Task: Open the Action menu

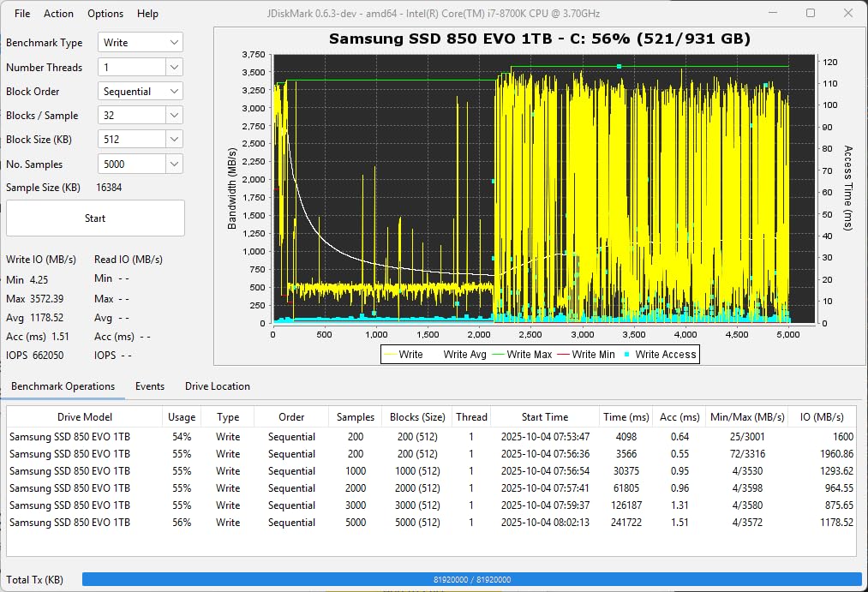Action: pos(57,13)
